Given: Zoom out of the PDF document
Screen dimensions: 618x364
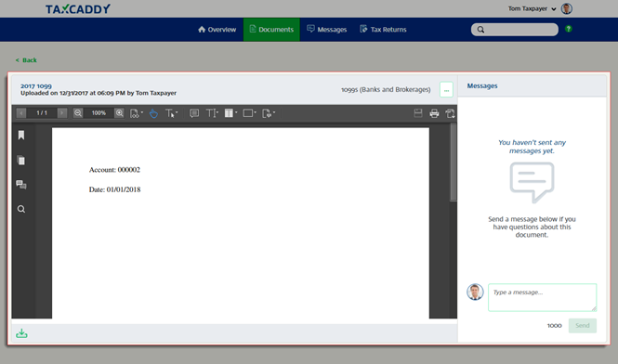Looking at the screenshot, I should coord(78,113).
